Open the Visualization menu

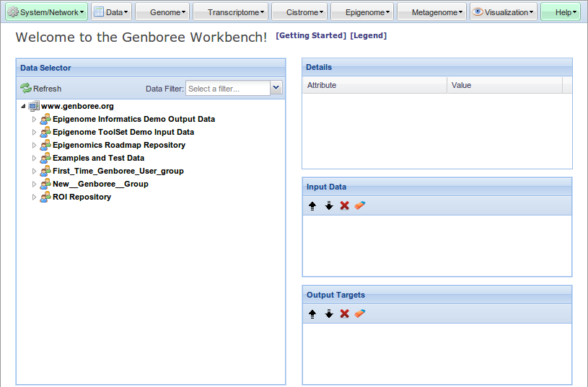(504, 12)
